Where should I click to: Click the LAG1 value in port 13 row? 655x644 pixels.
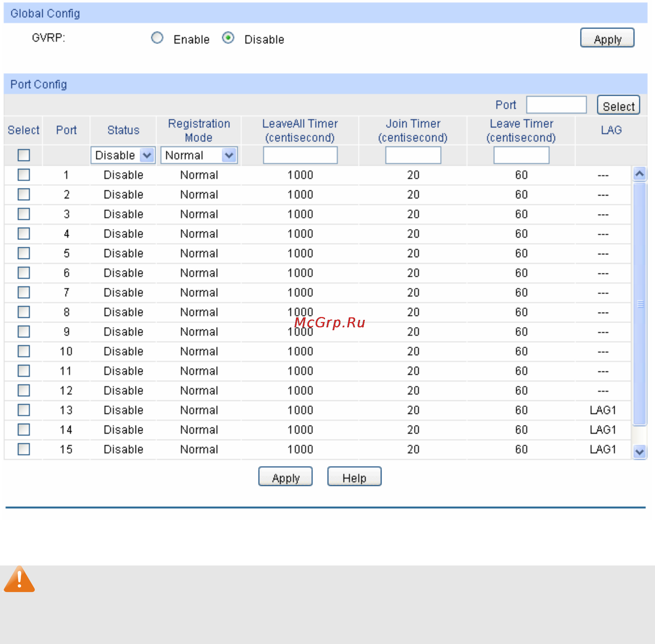pos(603,410)
